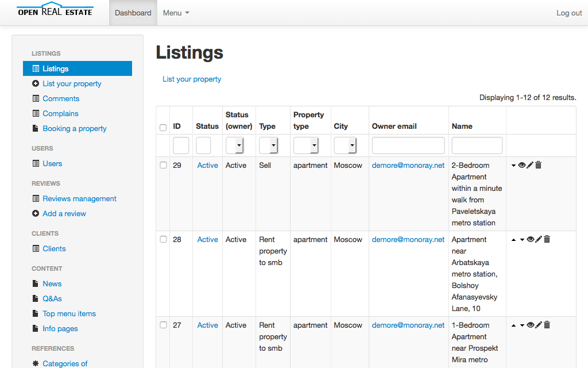Tick the checkbox for listing 29
Screen dimensions: 588x368
pos(163,165)
